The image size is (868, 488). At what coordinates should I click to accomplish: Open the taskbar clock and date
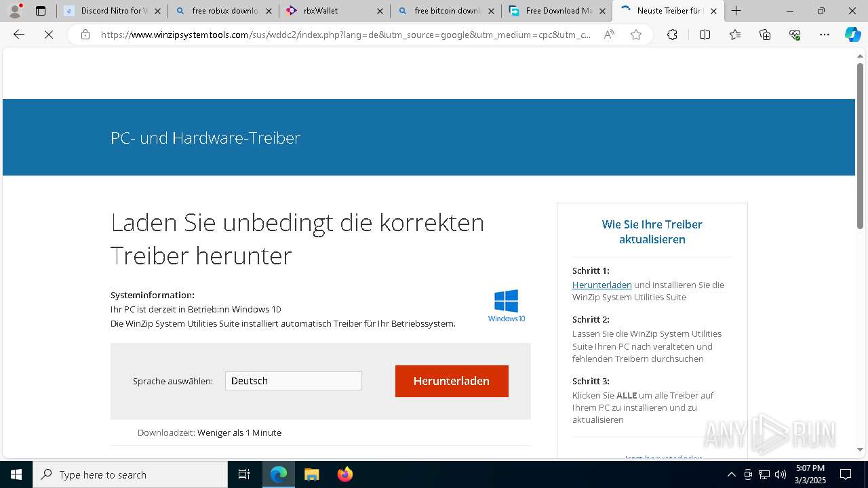810,474
